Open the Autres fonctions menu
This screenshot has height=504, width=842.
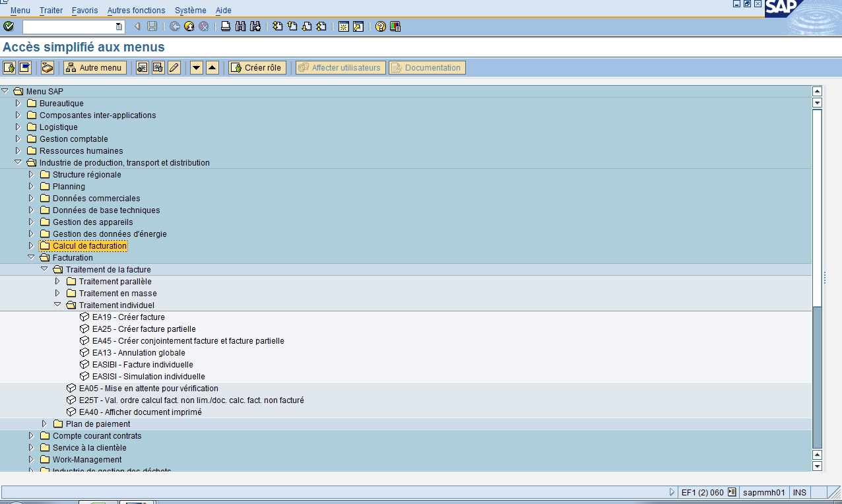point(136,11)
